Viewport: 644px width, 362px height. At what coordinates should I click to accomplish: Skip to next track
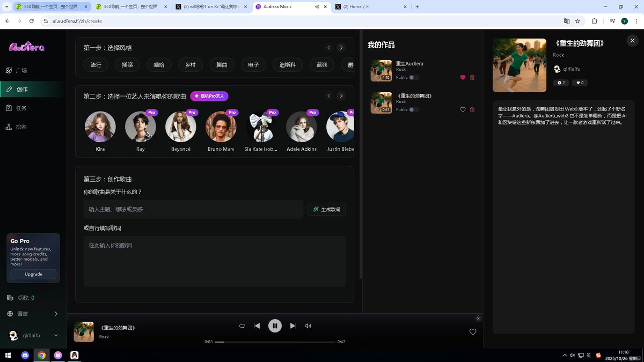[x=292, y=326]
